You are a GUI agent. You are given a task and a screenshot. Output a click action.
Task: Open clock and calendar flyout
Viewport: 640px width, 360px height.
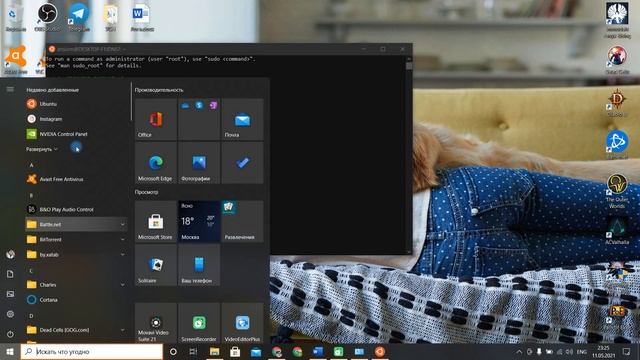click(x=603, y=352)
